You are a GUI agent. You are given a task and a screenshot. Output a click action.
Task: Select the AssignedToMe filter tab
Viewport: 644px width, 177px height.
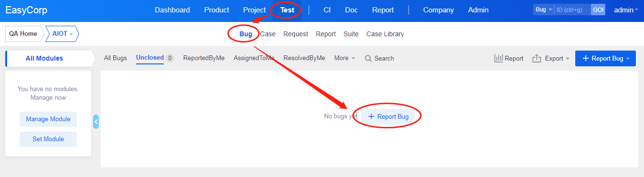click(254, 58)
